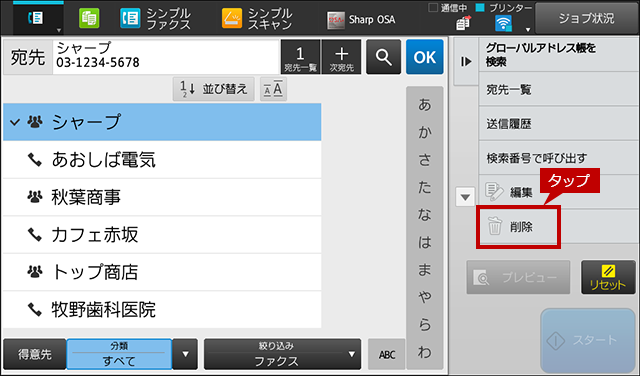The image size is (640, 376).
Task: Tap the trash can 削除 delete icon
Action: (x=494, y=226)
